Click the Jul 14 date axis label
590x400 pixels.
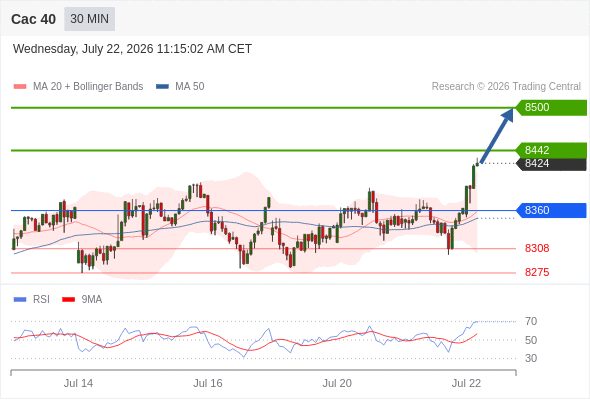pyautogui.click(x=78, y=383)
